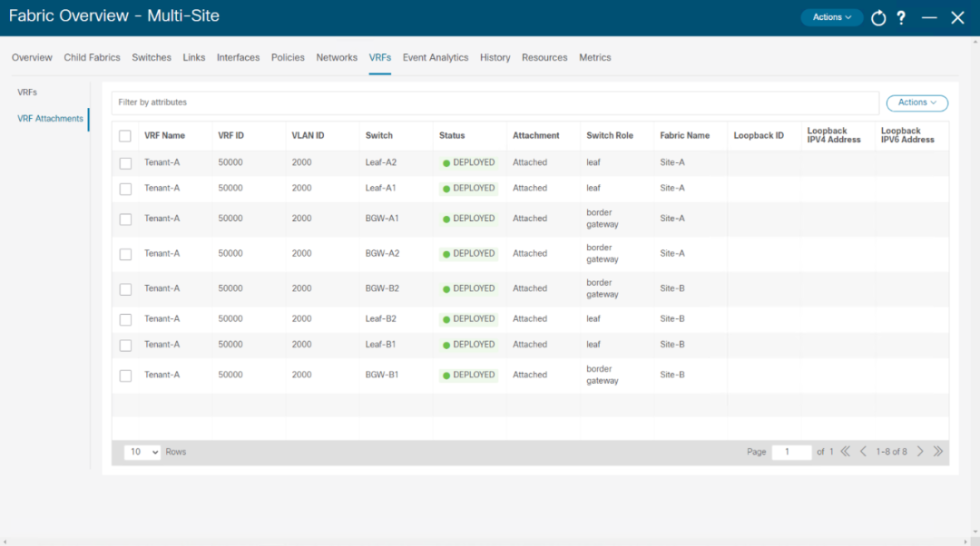Image resolution: width=980 pixels, height=546 pixels.
Task: Check the BGW-B2 row checkbox
Action: (x=125, y=289)
